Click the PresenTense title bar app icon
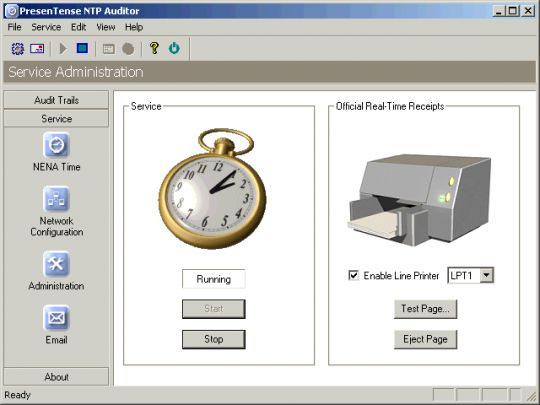 click(12, 11)
